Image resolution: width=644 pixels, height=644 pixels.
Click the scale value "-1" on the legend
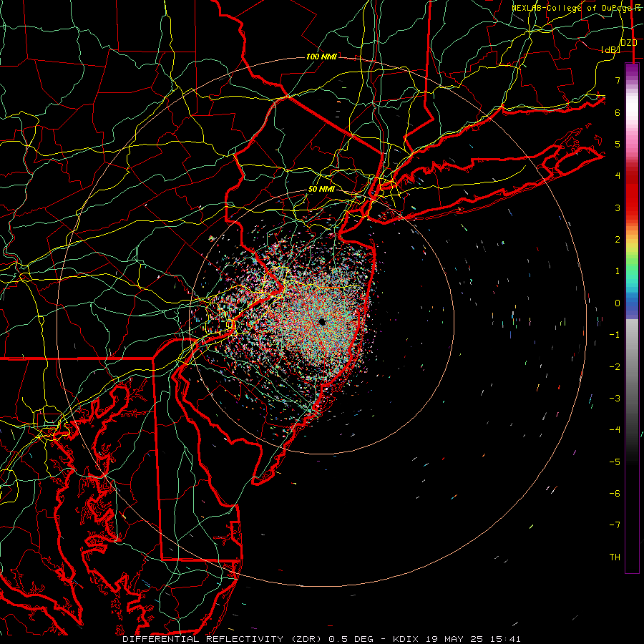pos(615,335)
